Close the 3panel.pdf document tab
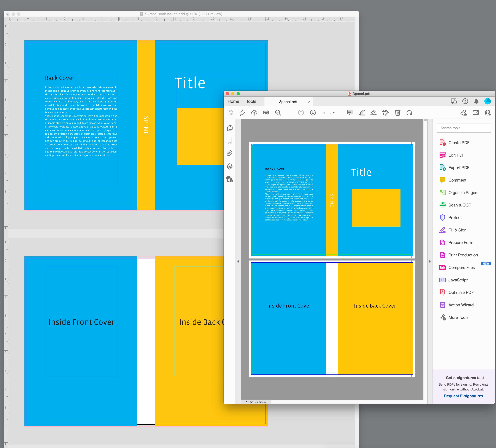Screen dimensions: 496x448 point(309,102)
